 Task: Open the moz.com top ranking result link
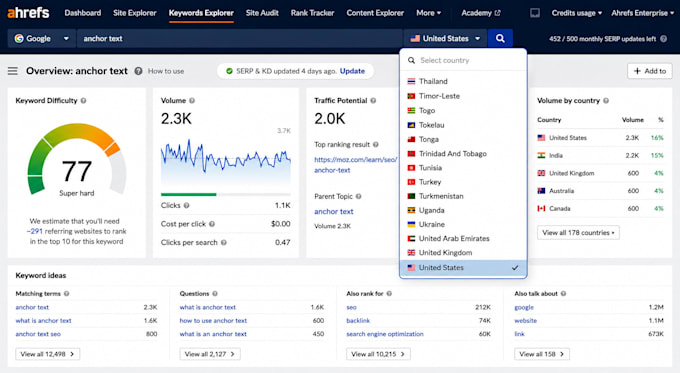click(355, 165)
